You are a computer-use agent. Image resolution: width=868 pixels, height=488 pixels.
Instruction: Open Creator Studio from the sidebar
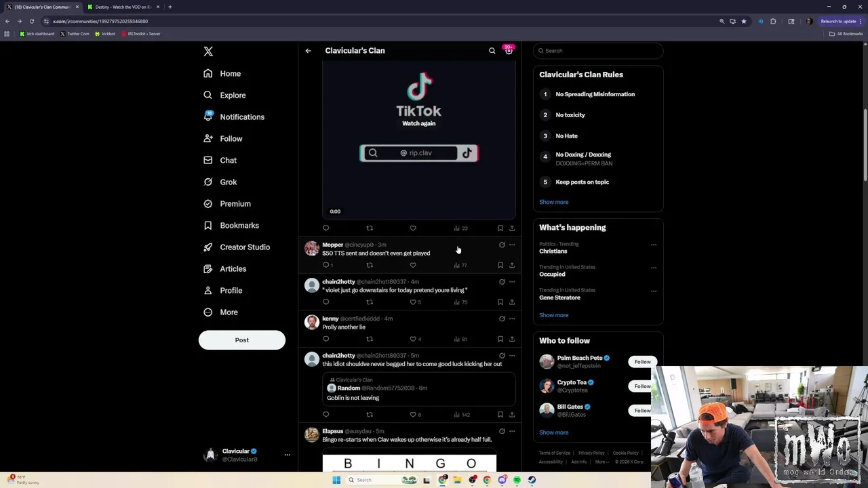[x=237, y=247]
